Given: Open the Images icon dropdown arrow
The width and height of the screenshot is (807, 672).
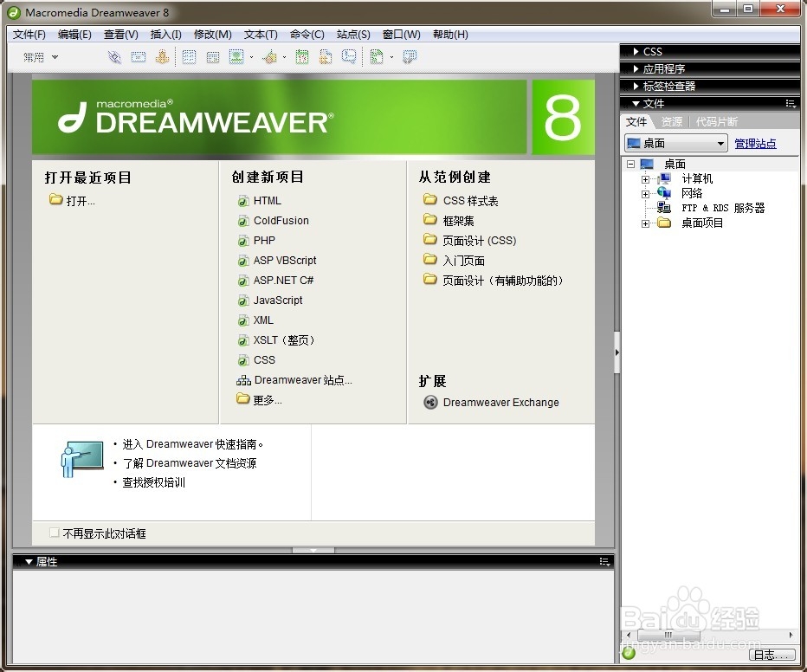Looking at the screenshot, I should click(x=252, y=57).
